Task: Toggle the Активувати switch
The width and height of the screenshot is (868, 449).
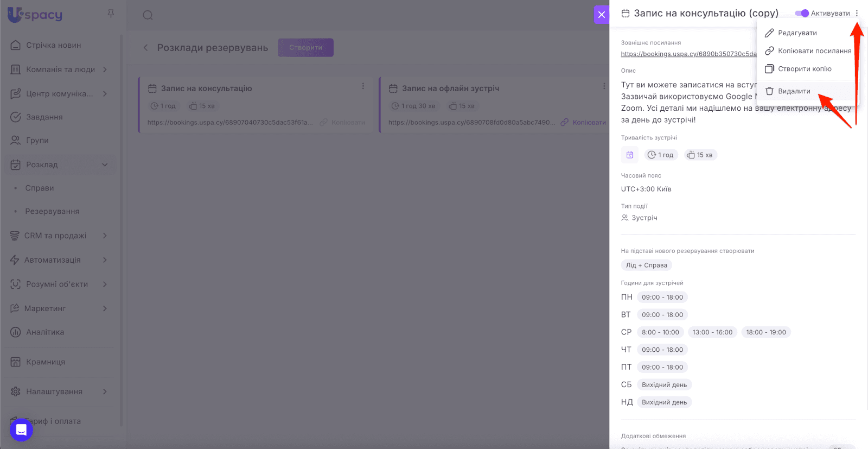Action: point(802,14)
